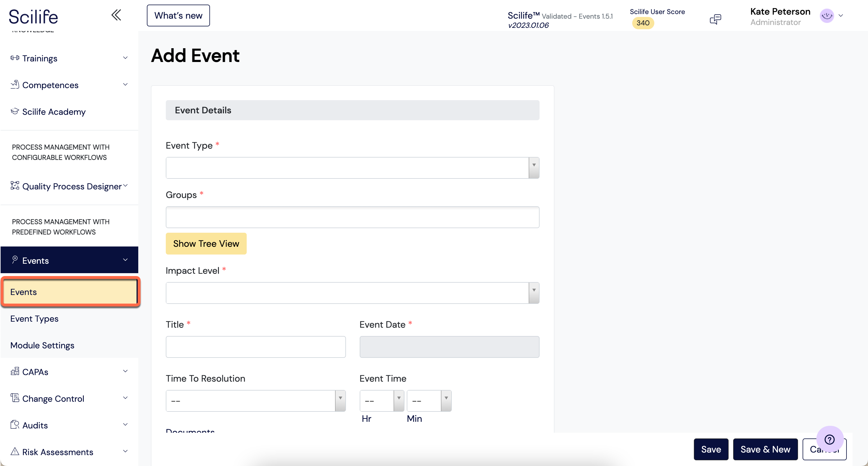
Task: Expand the Audits menu chevron
Action: pyautogui.click(x=125, y=424)
